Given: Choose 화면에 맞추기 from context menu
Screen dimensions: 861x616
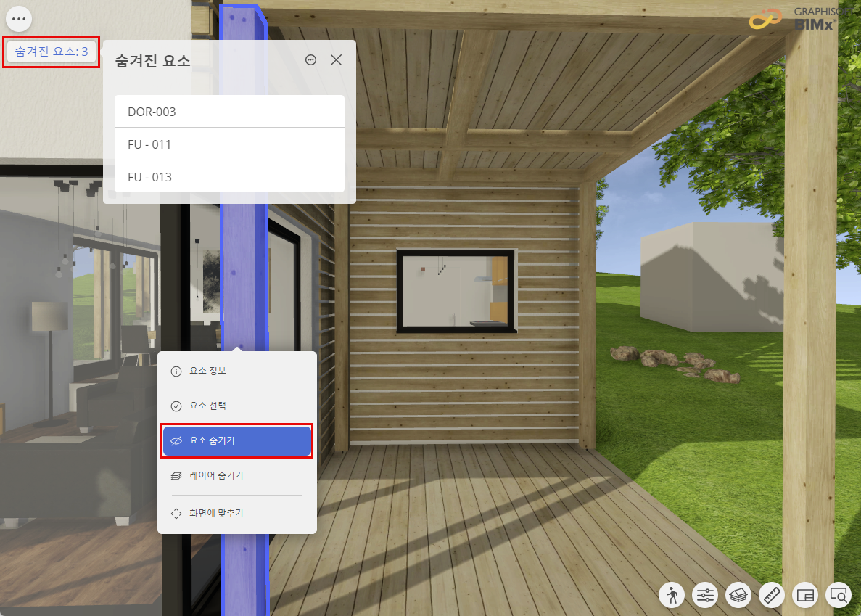Looking at the screenshot, I should (x=237, y=514).
